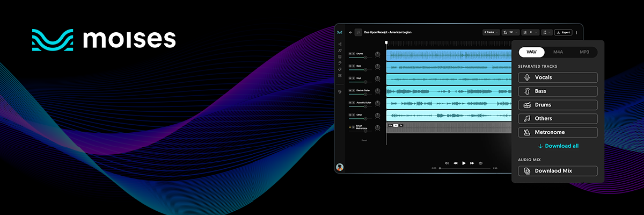Click the volume speaker icon near playback
This screenshot has height=215, width=644.
(447, 163)
